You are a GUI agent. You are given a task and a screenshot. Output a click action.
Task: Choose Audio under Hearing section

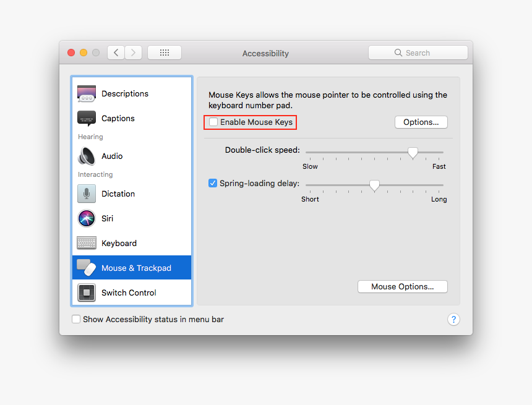tap(132, 156)
